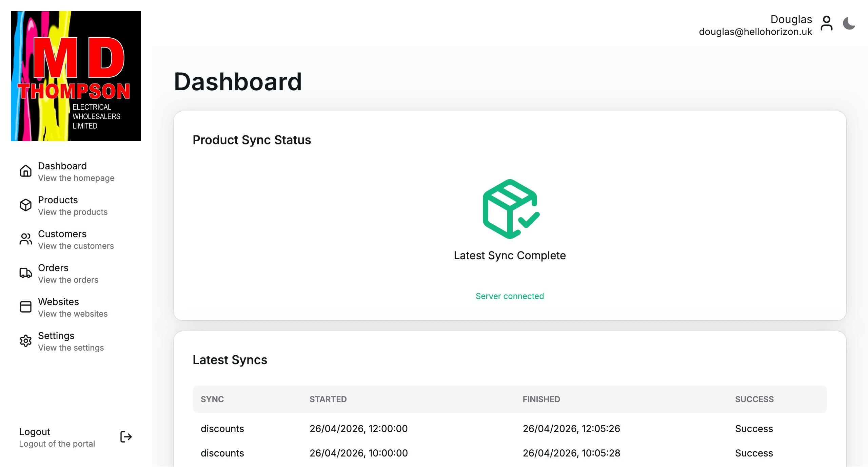Select the Dashboard menu entry
This screenshot has width=868, height=467.
click(62, 166)
